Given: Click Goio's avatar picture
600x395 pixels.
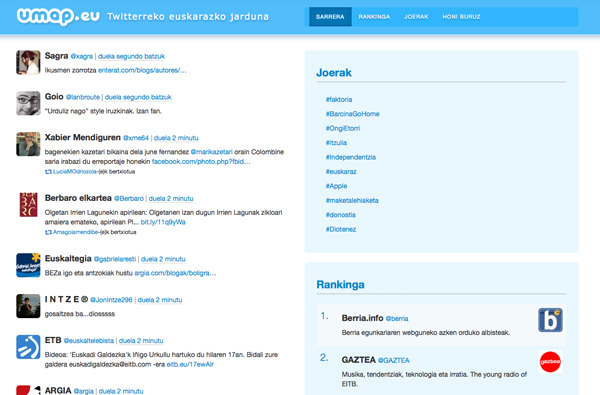Looking at the screenshot, I should pyautogui.click(x=28, y=103).
